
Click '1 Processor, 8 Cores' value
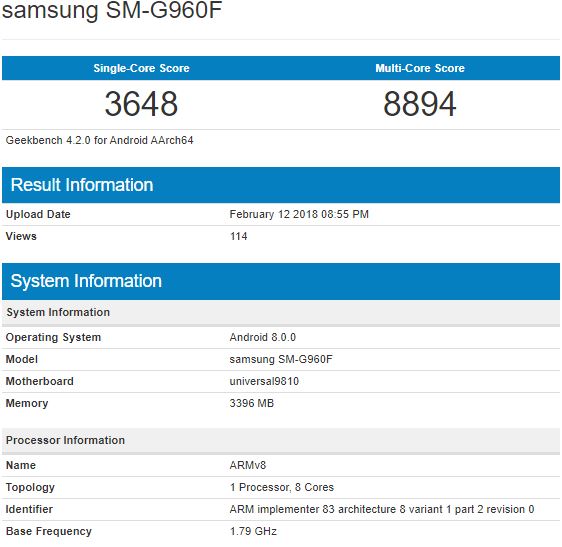point(282,487)
